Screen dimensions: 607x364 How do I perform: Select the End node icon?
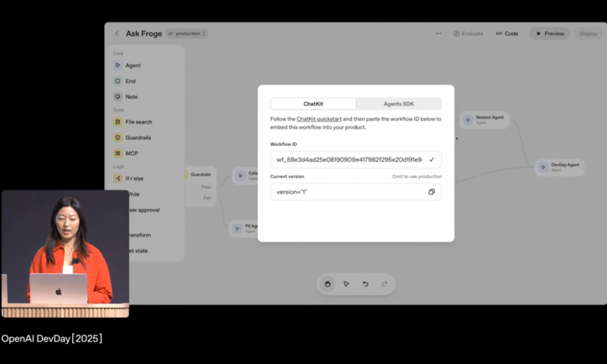(x=118, y=81)
